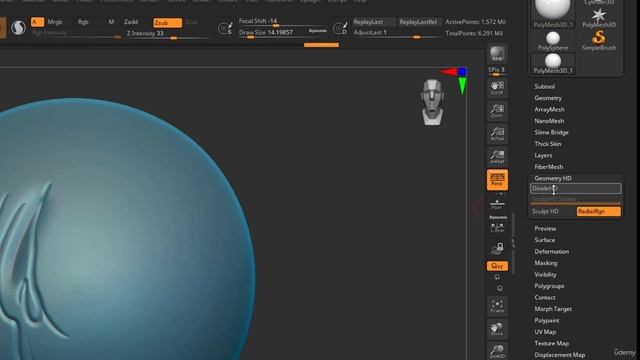Screen dimensions: 640x360
Task: Open the Polygroups section
Action: pyautogui.click(x=549, y=286)
